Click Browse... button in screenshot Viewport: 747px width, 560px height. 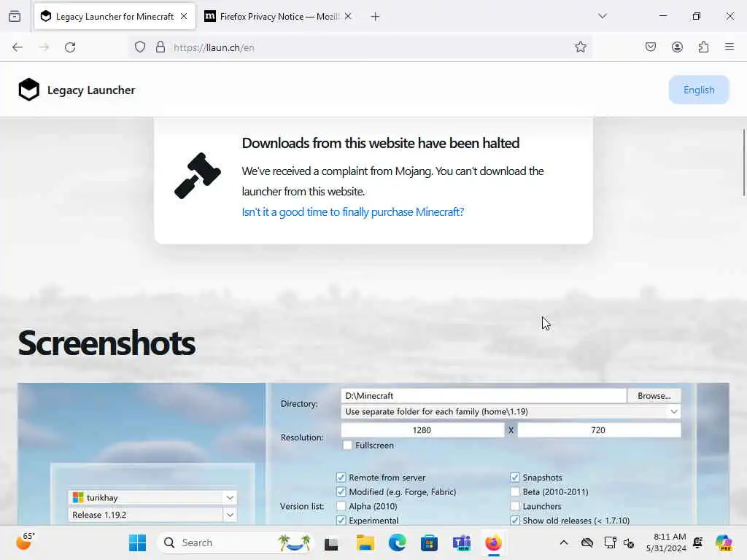point(654,396)
